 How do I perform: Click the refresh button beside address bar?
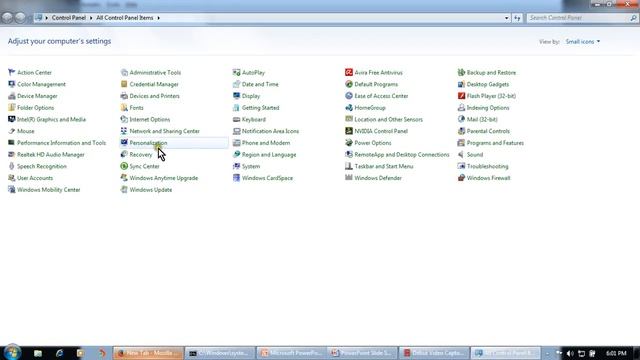point(517,18)
